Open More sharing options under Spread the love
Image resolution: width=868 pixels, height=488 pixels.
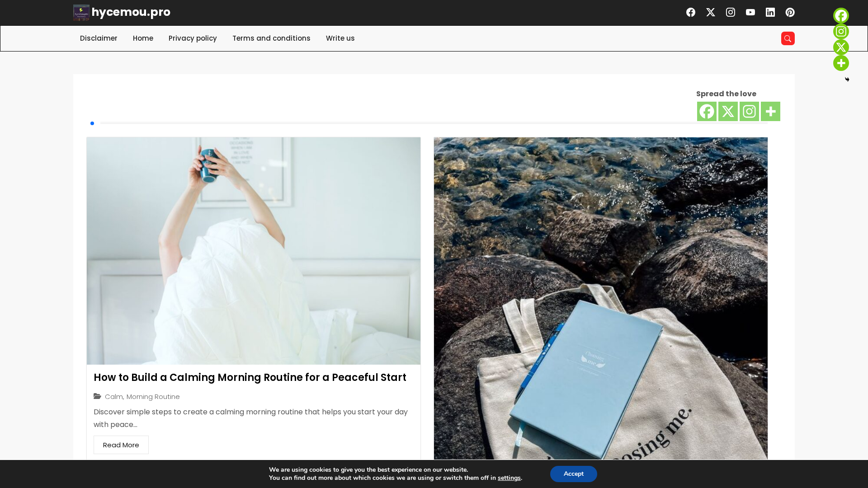(770, 112)
